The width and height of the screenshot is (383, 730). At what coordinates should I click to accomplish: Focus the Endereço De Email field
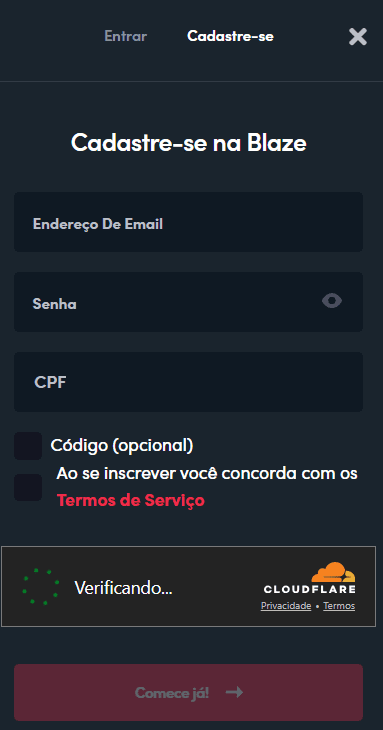tap(188, 222)
